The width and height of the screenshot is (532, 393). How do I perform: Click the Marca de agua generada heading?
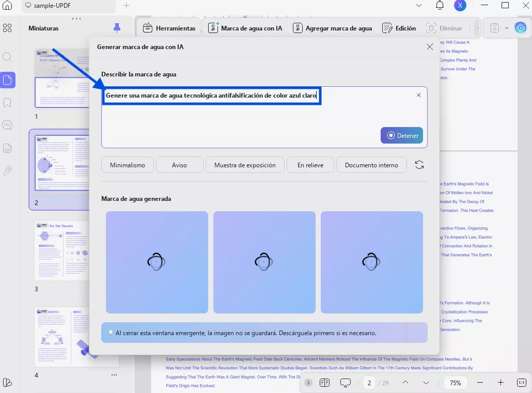click(136, 199)
